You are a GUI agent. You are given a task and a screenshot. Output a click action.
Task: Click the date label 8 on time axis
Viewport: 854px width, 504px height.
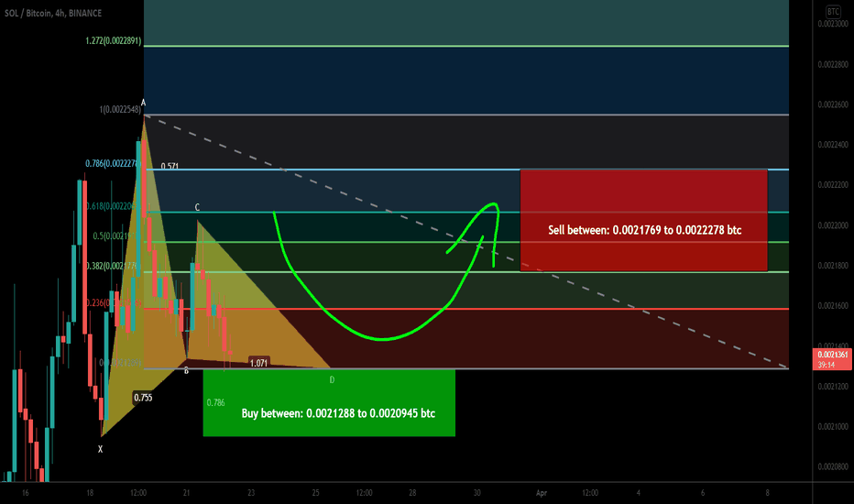pyautogui.click(x=767, y=493)
